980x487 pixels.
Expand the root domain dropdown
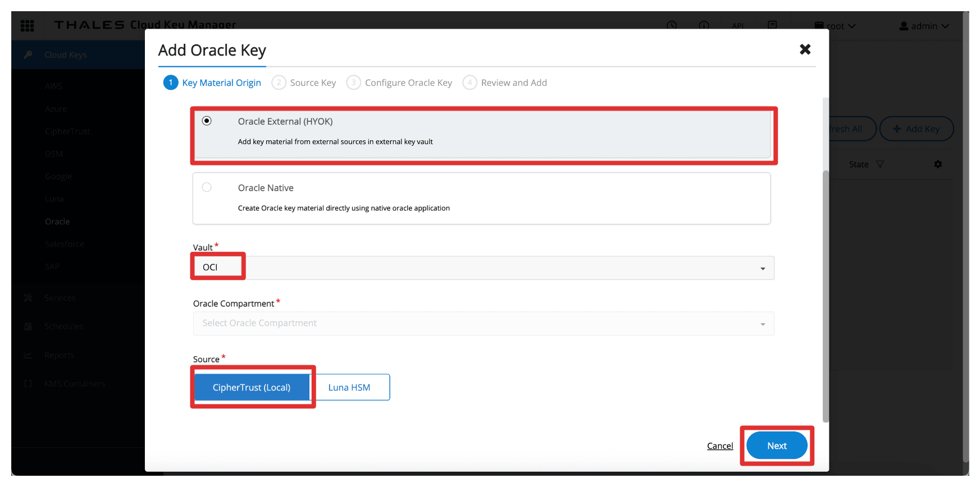[x=835, y=26]
